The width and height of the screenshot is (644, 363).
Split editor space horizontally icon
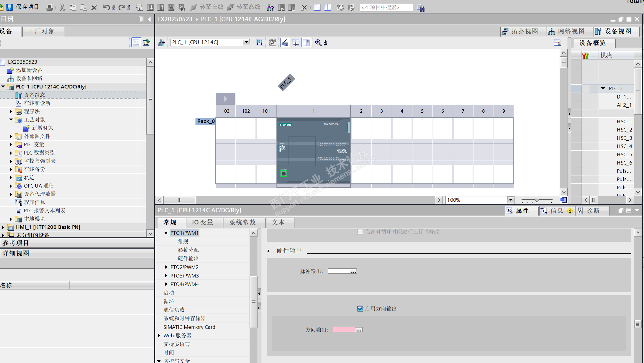tap(317, 8)
